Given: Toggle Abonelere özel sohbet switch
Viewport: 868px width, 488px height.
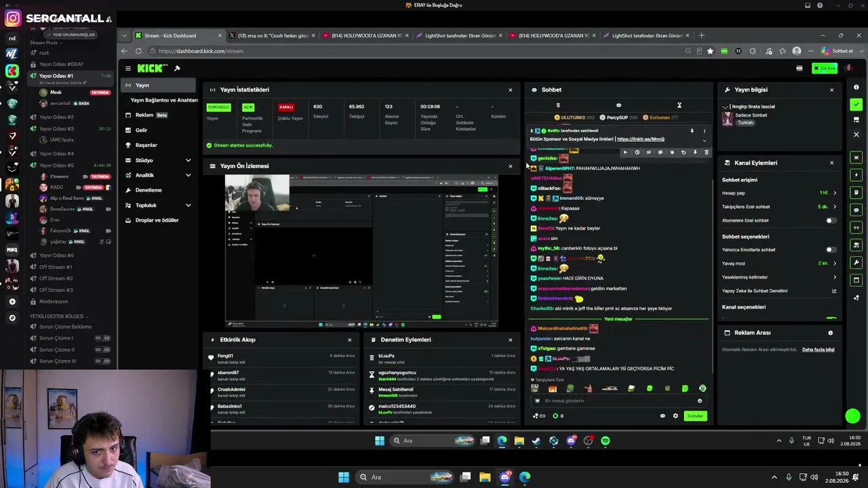Looking at the screenshot, I should pyautogui.click(x=831, y=220).
